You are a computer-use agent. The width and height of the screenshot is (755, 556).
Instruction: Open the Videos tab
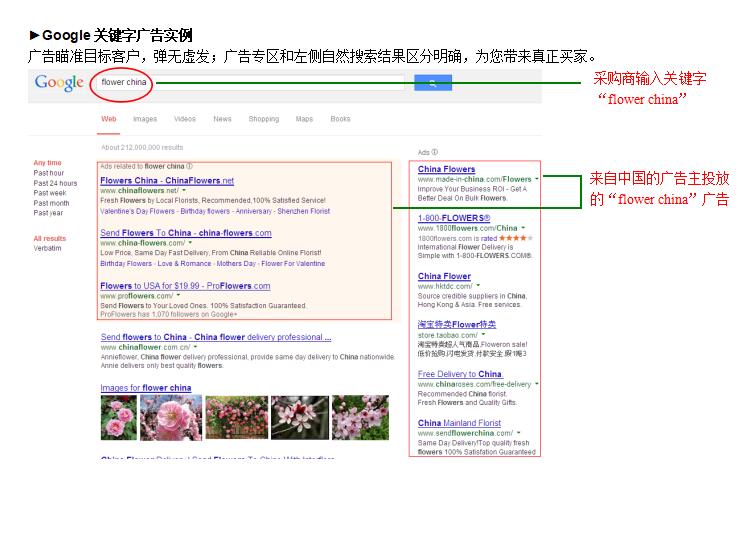185,118
